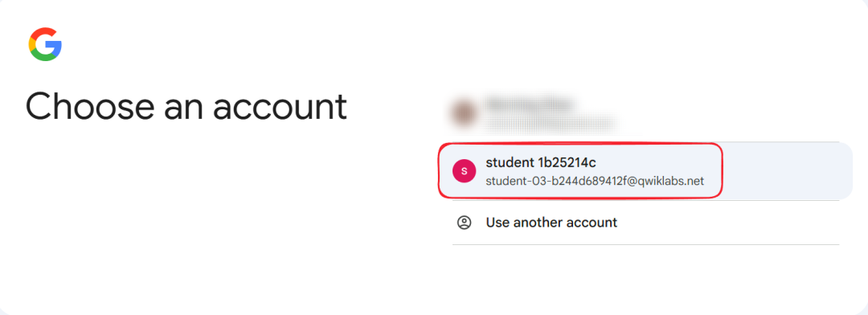Screen dimensions: 868x315
Task: Click the student-03 qwiklabs.net email address
Action: 595,181
